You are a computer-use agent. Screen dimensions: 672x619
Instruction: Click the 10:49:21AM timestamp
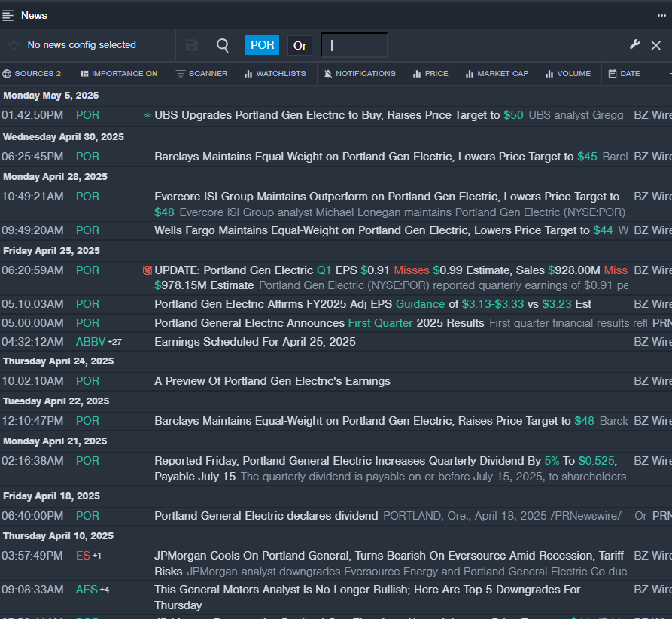[32, 197]
